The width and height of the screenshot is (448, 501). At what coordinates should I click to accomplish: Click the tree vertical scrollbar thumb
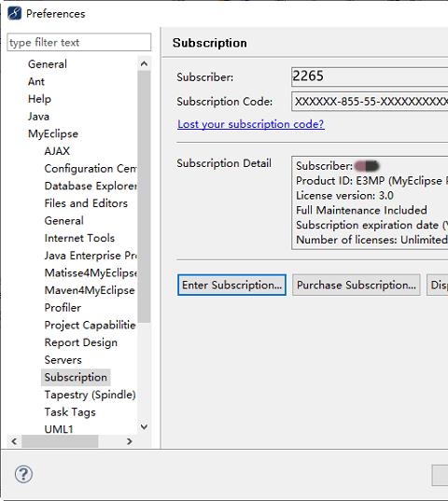coord(144,197)
